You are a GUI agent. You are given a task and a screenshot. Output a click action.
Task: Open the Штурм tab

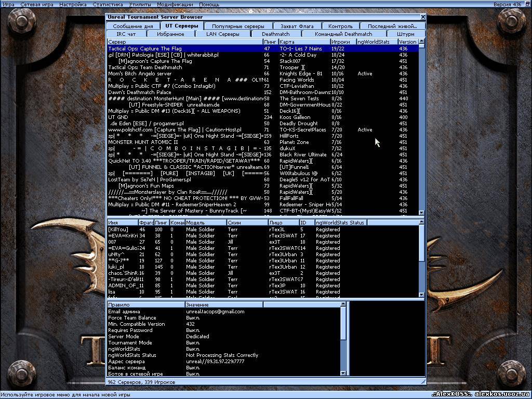405,34
